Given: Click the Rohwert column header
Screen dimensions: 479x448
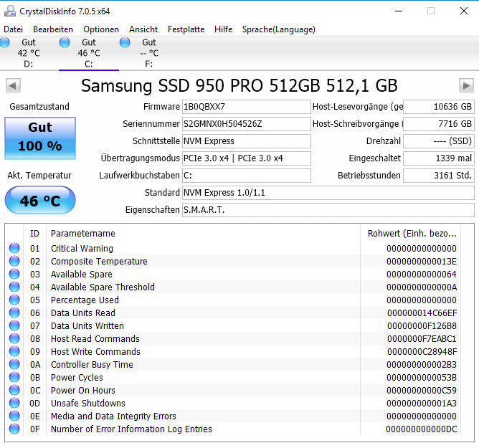Looking at the screenshot, I should [411, 234].
